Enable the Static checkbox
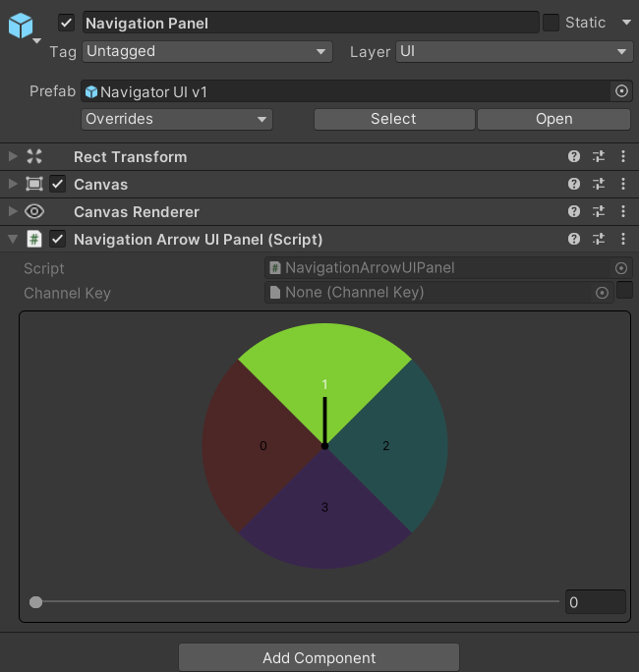Image resolution: width=639 pixels, height=672 pixels. coord(551,23)
